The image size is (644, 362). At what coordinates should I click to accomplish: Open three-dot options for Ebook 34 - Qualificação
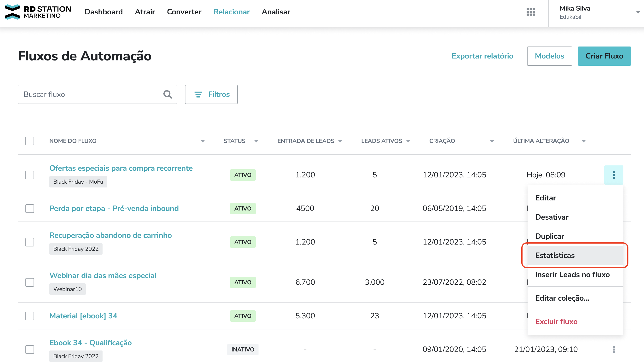click(x=614, y=349)
